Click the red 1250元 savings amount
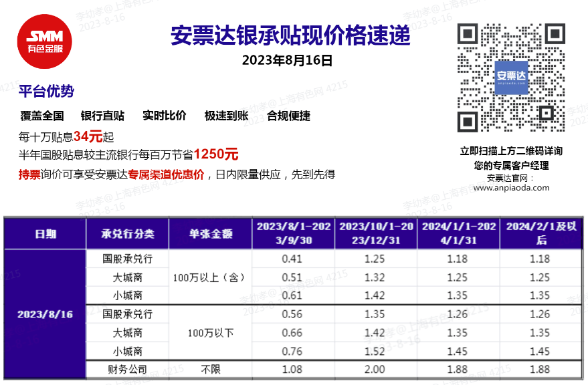The image size is (588, 385). (216, 154)
